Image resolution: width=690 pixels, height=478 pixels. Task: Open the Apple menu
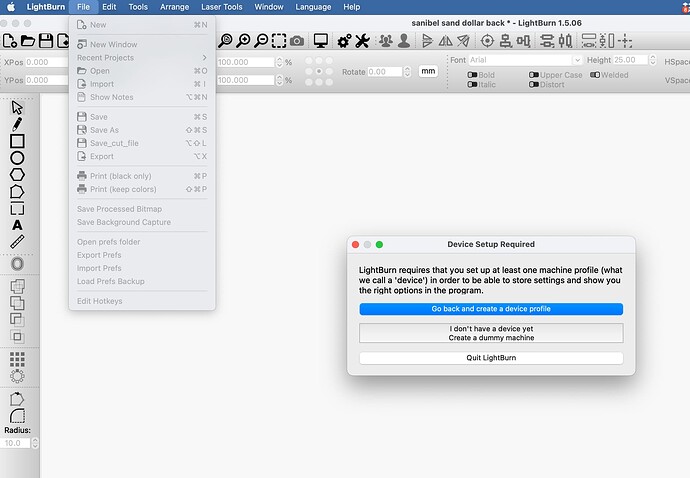(x=11, y=7)
